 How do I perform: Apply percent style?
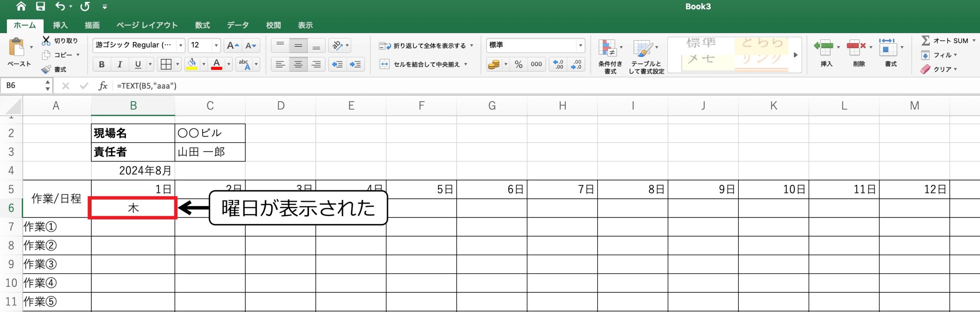coord(518,64)
